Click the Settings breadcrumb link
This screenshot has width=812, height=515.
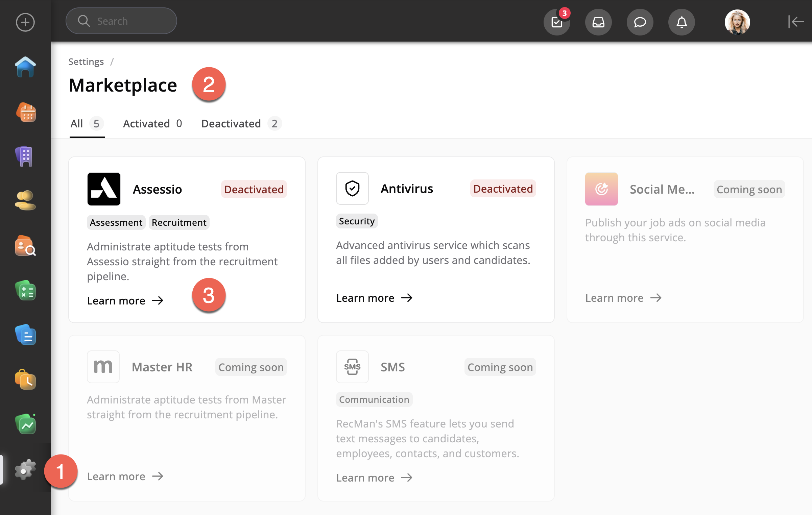[86, 62]
